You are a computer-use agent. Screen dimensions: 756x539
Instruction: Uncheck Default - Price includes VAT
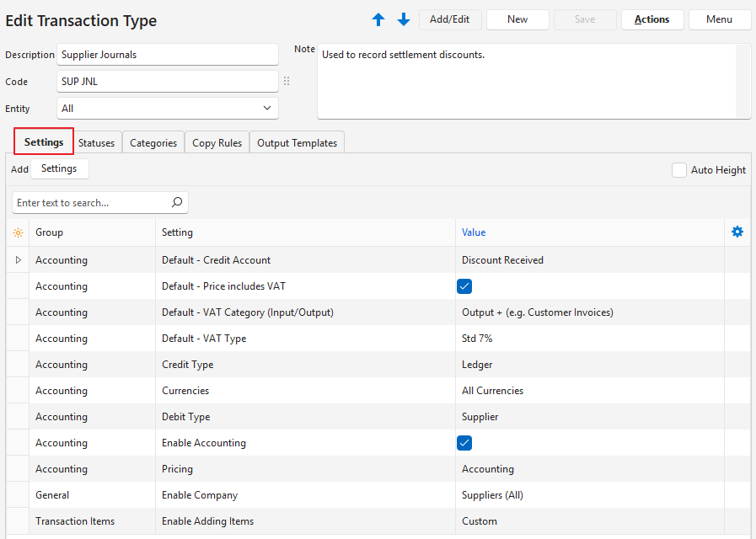[x=464, y=286]
